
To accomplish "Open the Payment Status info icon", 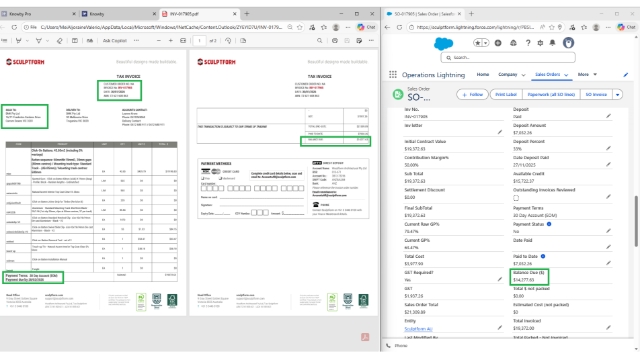I will click(x=549, y=224).
